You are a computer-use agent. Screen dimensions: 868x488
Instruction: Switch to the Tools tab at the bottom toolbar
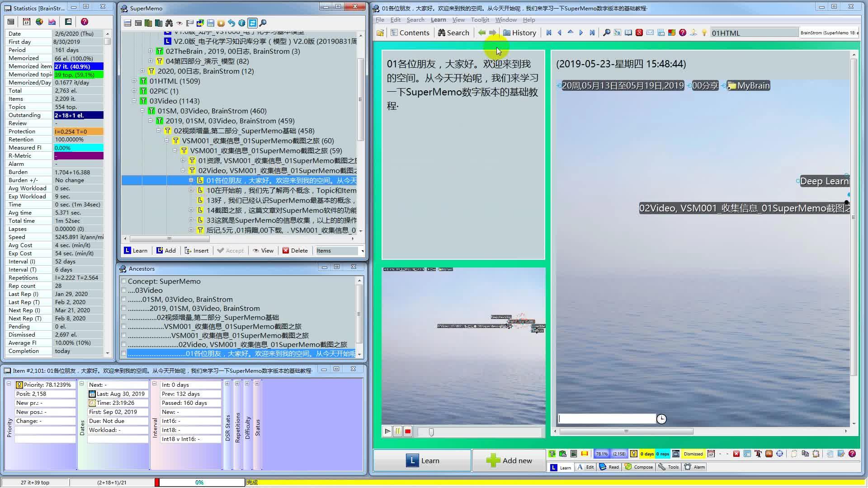pos(668,467)
